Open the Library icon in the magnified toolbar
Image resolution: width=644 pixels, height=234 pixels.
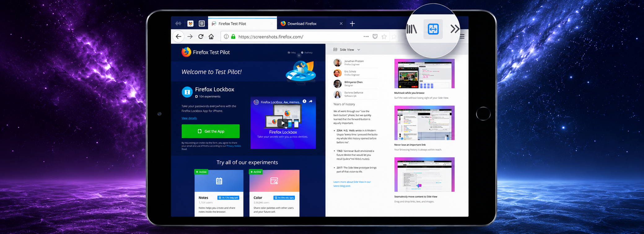pos(412,29)
